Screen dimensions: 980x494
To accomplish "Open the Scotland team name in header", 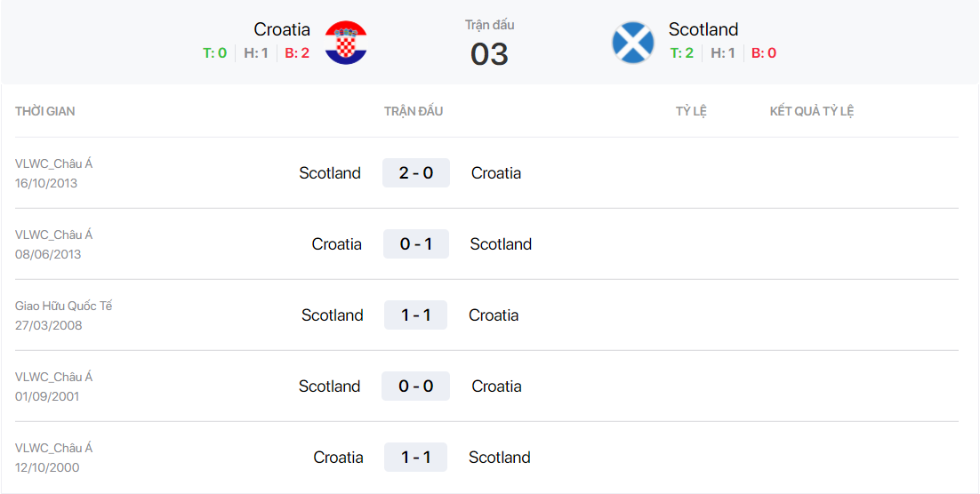I will [703, 29].
